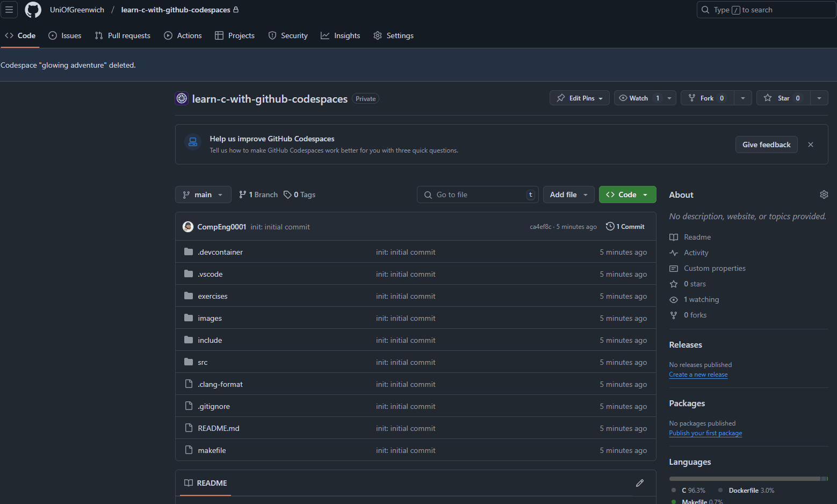837x504 pixels.
Task: Switch to the Actions tab
Action: click(x=183, y=35)
